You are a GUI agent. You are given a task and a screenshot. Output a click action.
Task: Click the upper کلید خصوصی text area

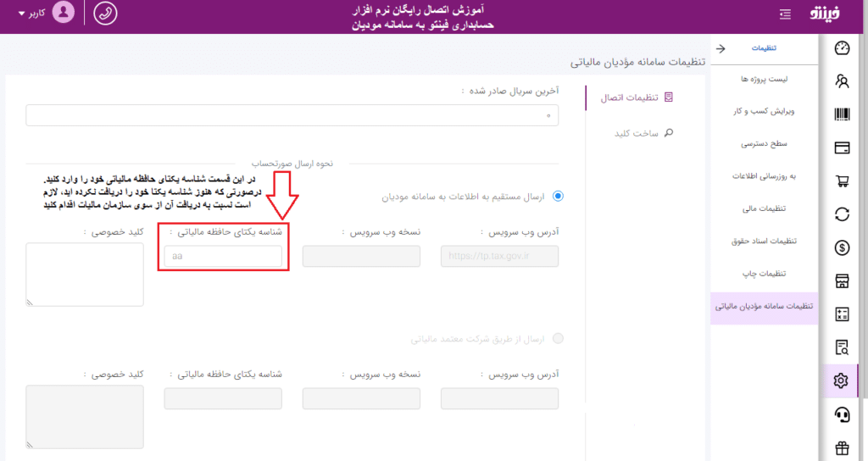pos(85,275)
